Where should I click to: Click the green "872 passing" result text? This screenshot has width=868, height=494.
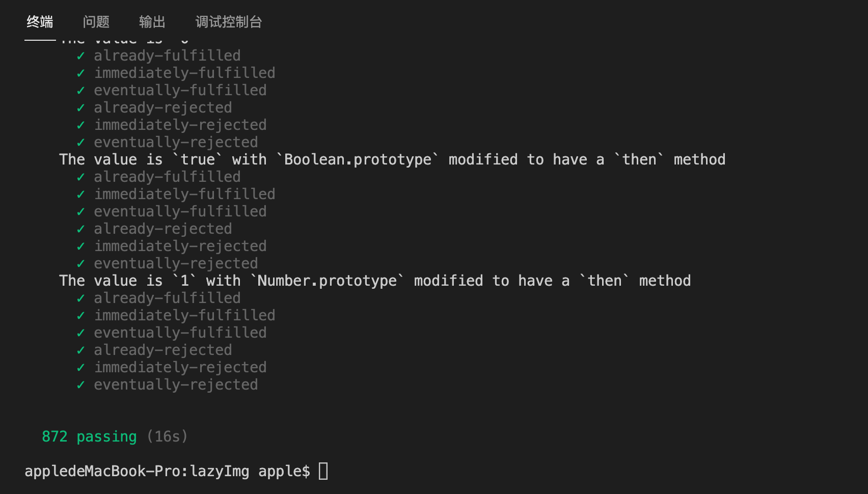[89, 436]
